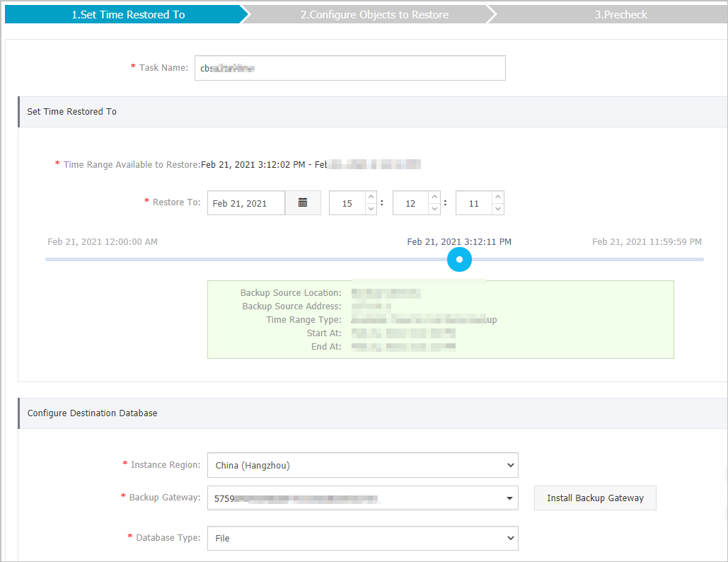The image size is (728, 562).
Task: Decrease the minute value with down arrow
Action: [434, 209]
